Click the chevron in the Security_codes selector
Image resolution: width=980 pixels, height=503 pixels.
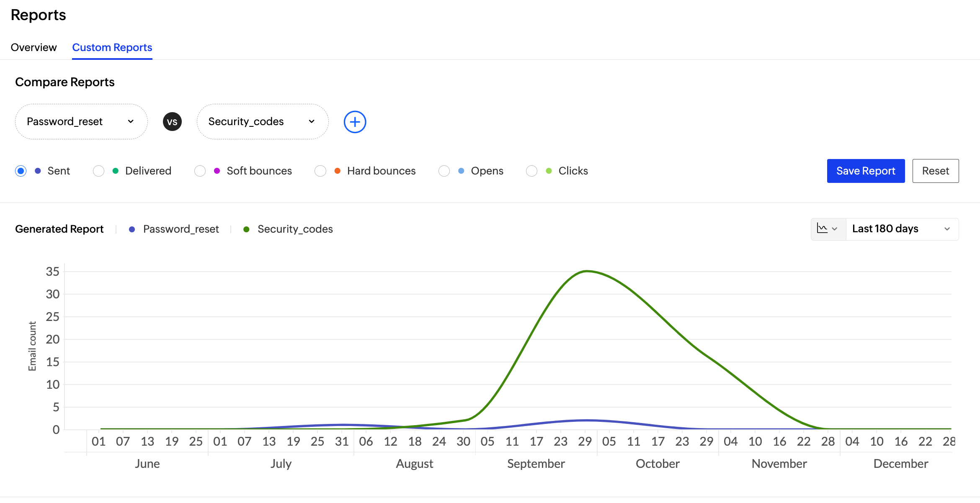[312, 121]
